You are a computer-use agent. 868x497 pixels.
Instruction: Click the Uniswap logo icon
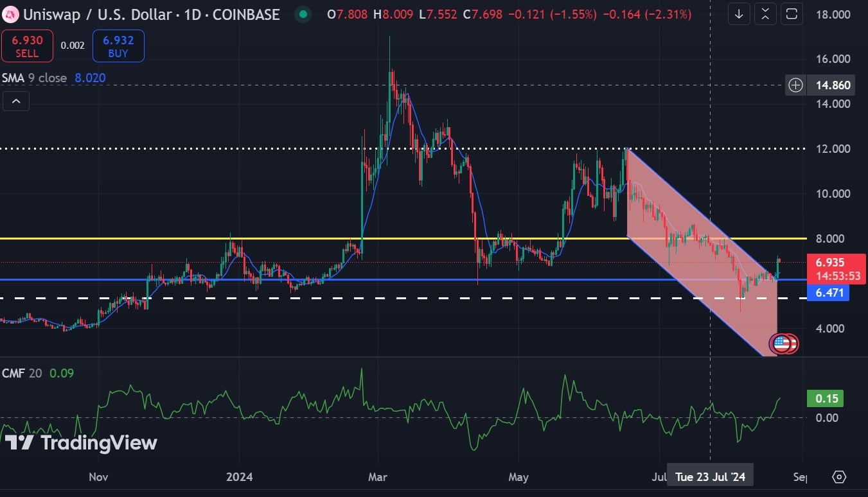[x=11, y=13]
